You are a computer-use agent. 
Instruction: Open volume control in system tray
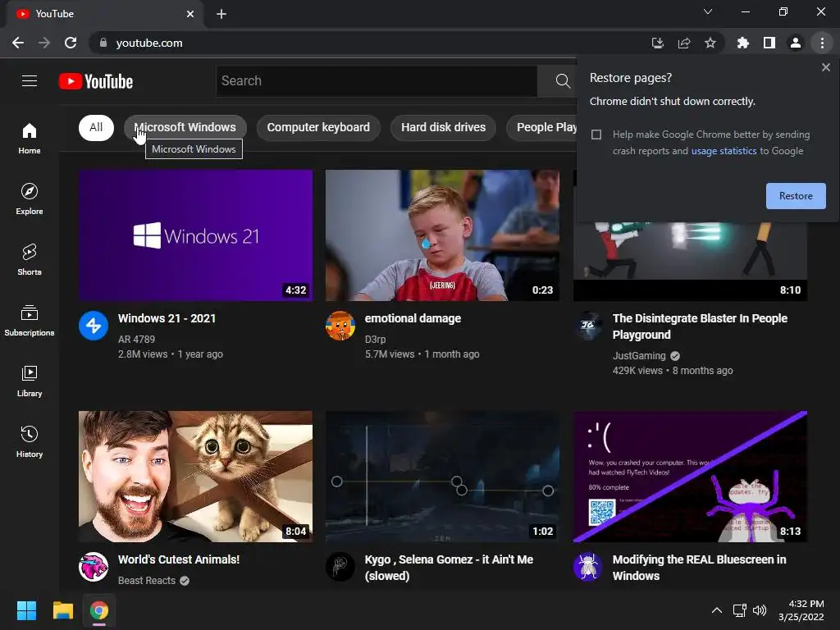(760, 610)
